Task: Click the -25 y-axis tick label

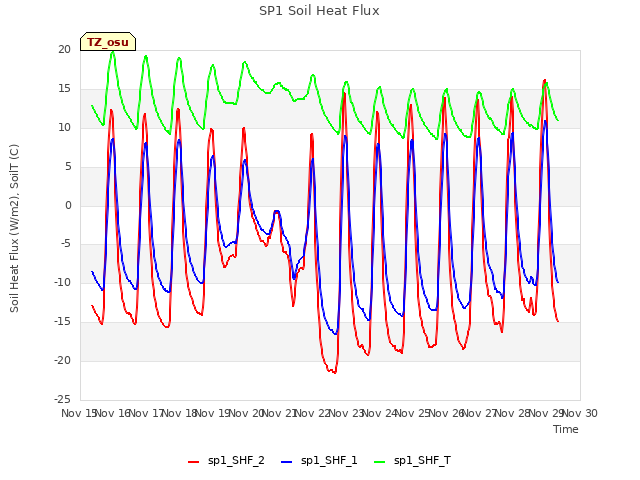Action: 62,399
